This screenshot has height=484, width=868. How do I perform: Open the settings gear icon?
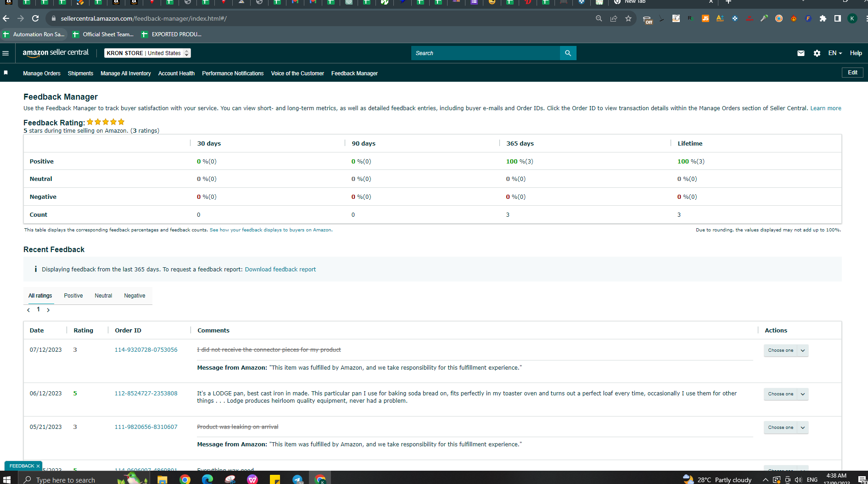click(x=817, y=53)
